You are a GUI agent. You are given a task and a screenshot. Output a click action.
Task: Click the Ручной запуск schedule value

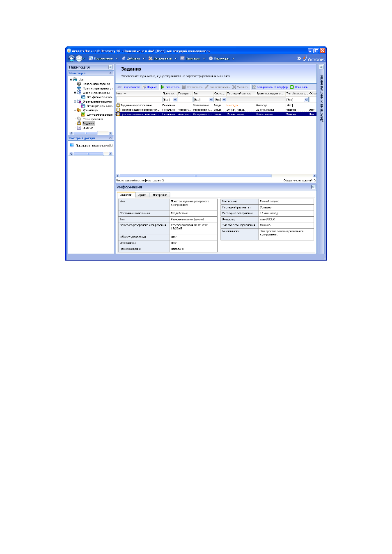pyautogui.click(x=269, y=201)
